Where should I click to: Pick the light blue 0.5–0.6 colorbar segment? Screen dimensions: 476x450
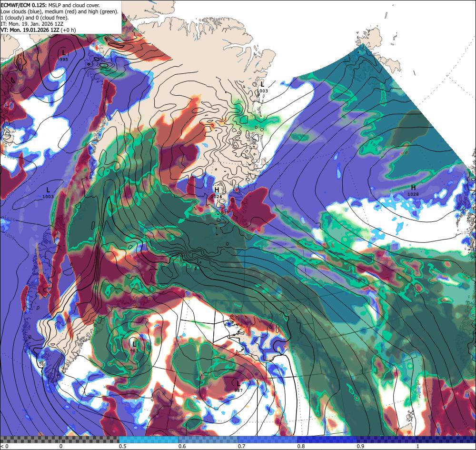pos(149,440)
